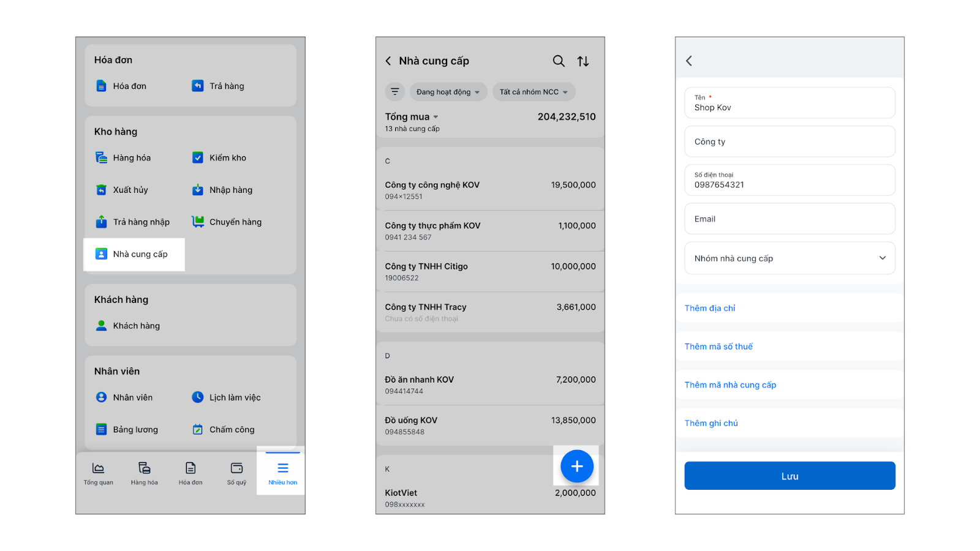Expand the Đang hoạt động status filter

tap(448, 92)
